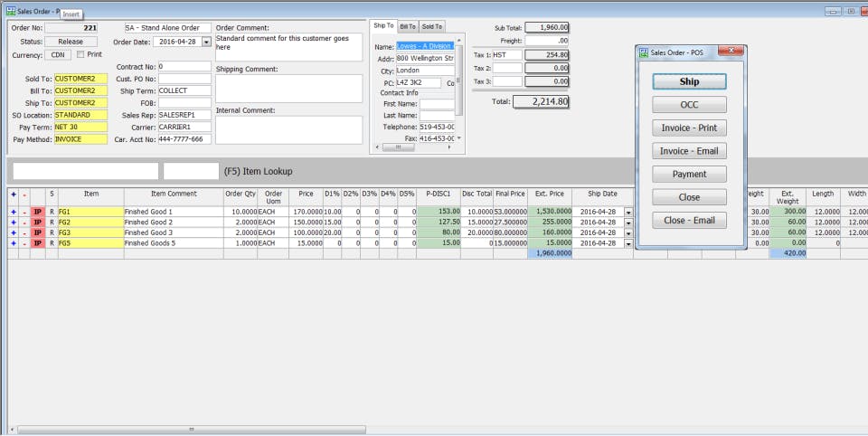Open the Order Date dropdown
The height and width of the screenshot is (436, 868).
tap(206, 43)
